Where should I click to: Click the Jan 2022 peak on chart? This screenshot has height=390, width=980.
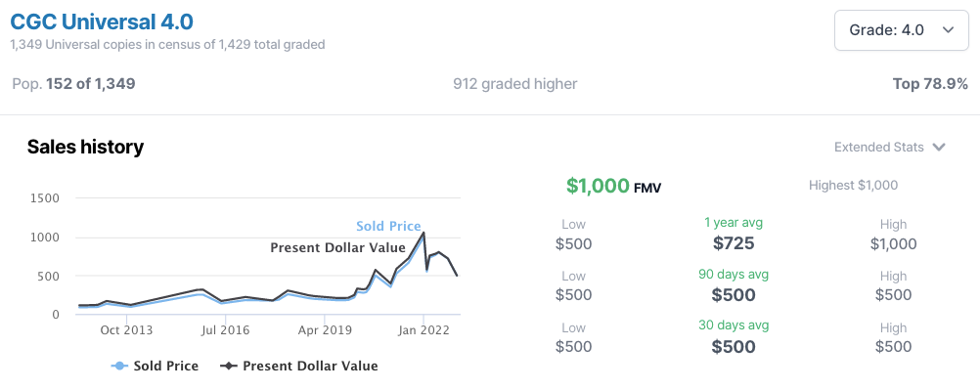pyautogui.click(x=423, y=233)
